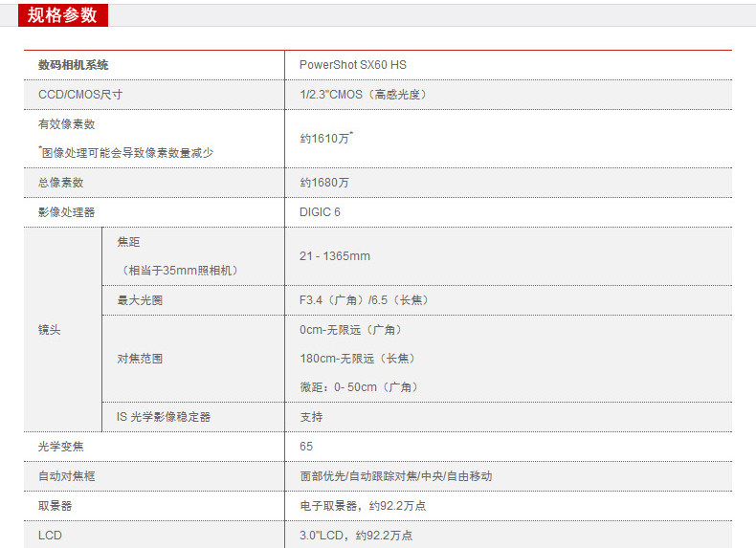Click the 约1680万 value

point(324,183)
